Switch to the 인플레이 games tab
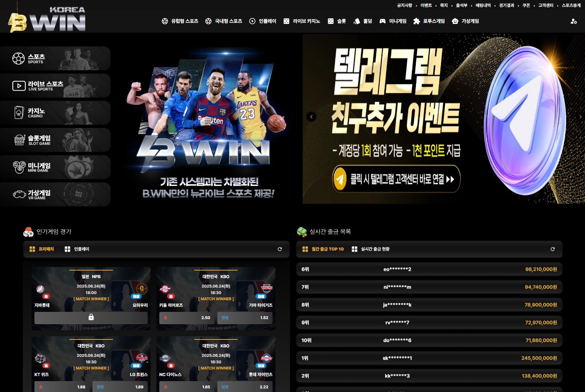Image resolution: width=585 pixels, height=392 pixels. tap(77, 249)
